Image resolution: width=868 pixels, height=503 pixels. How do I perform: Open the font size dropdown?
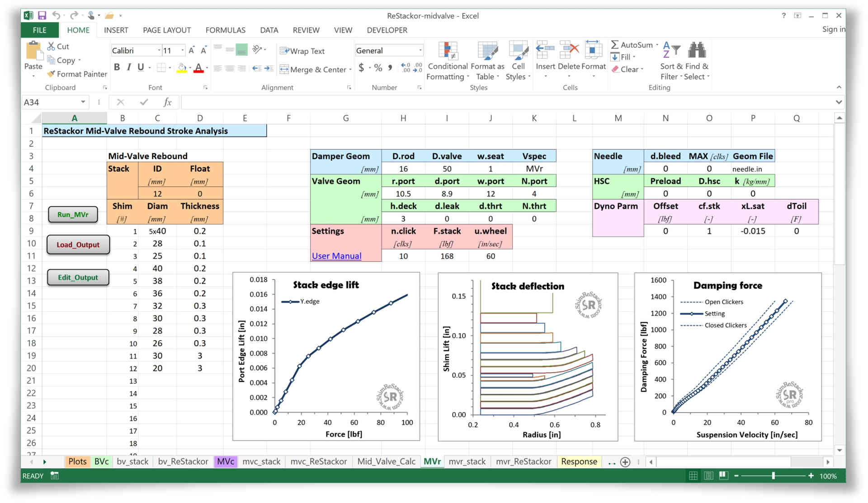pyautogui.click(x=183, y=50)
